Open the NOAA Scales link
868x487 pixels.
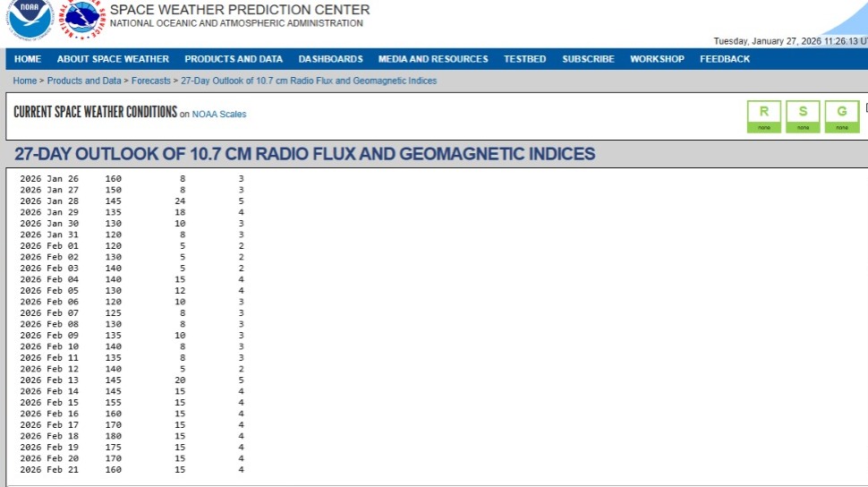(x=219, y=115)
